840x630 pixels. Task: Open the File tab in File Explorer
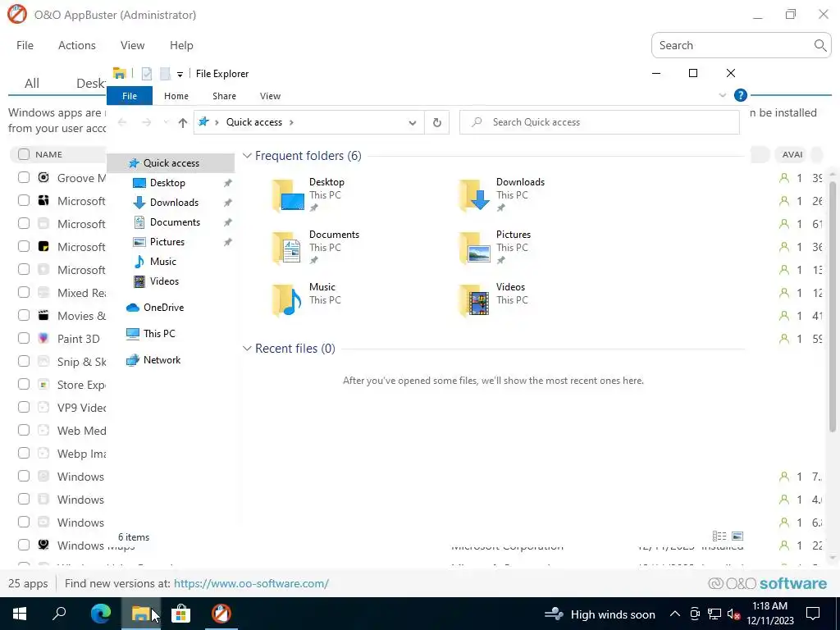click(x=130, y=95)
